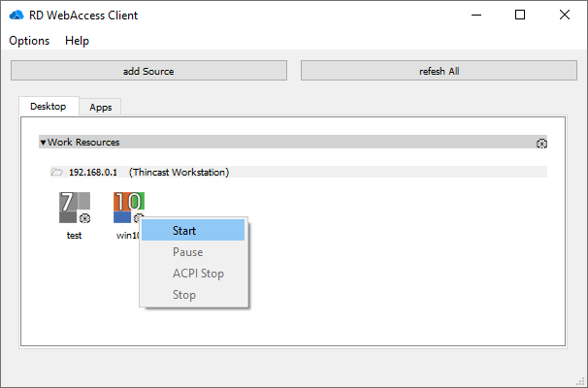Image resolution: width=588 pixels, height=388 pixels.
Task: Click the test desktop label
Action: 75,236
